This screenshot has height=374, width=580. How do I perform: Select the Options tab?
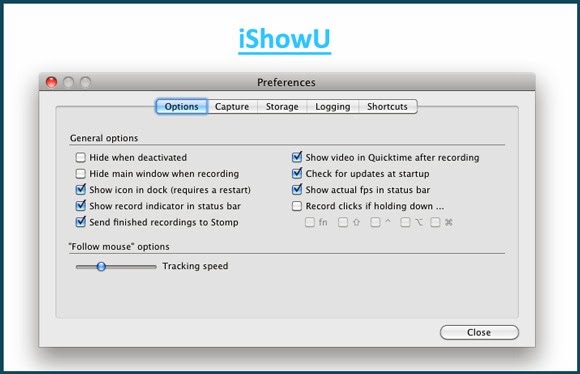click(182, 107)
